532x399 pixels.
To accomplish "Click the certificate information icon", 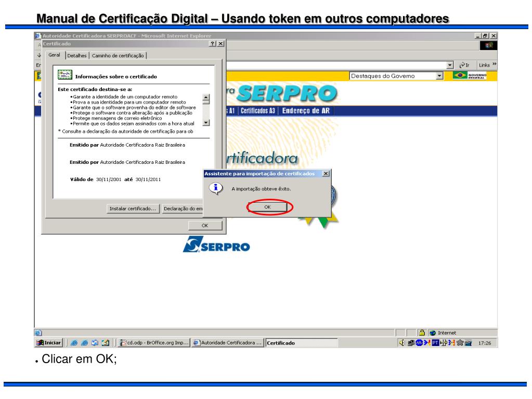I will [x=65, y=74].
